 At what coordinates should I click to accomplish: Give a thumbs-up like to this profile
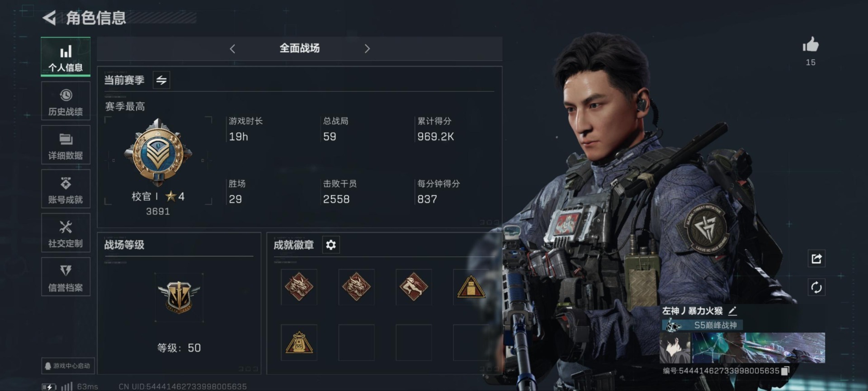coord(811,45)
